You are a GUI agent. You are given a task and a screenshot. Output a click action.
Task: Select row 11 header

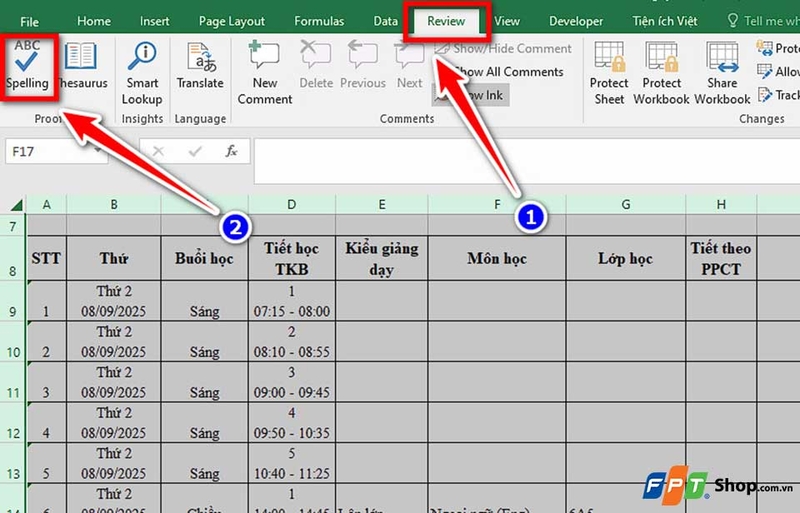pyautogui.click(x=13, y=382)
